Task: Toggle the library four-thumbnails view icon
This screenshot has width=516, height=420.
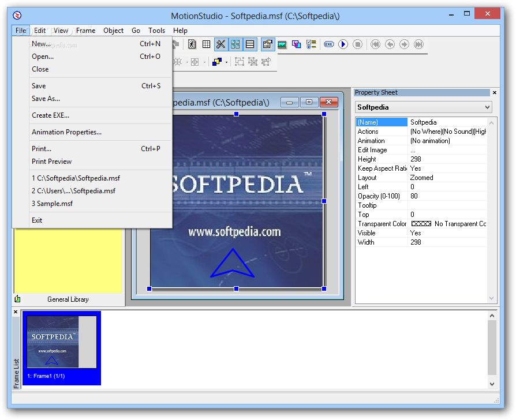Action: (235, 44)
